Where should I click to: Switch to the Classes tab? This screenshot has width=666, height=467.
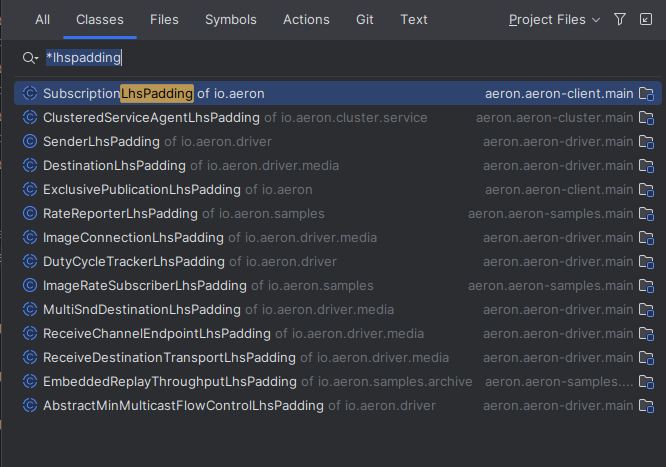pyautogui.click(x=100, y=20)
